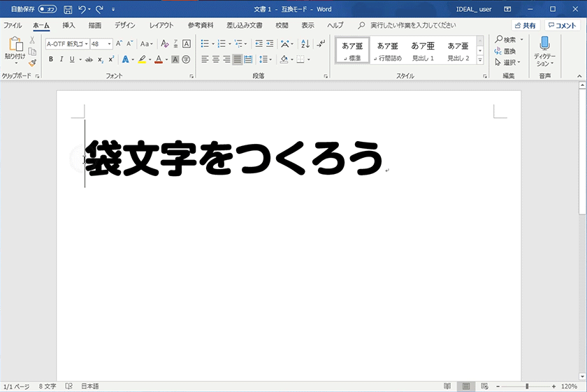Undo the last action
587x392 pixels.
82,9
